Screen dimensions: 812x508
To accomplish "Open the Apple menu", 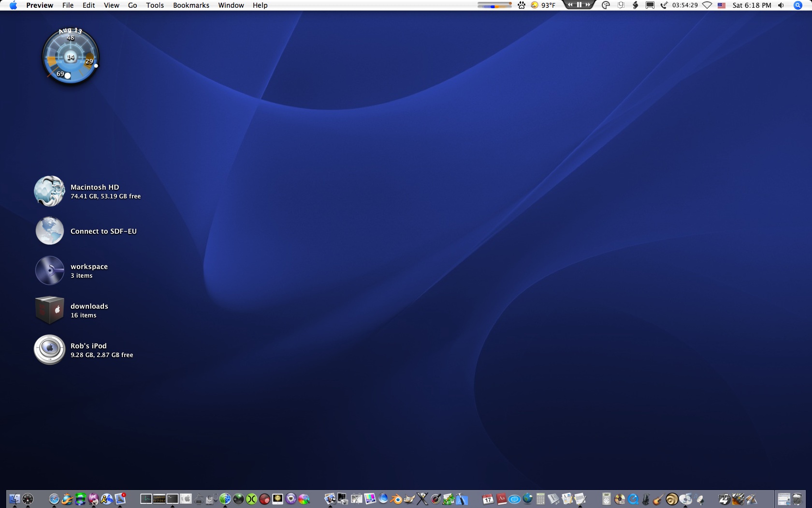I will (13, 5).
